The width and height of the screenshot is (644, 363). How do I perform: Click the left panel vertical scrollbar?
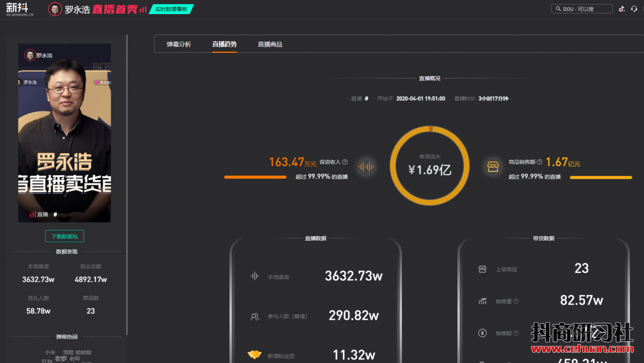127,185
